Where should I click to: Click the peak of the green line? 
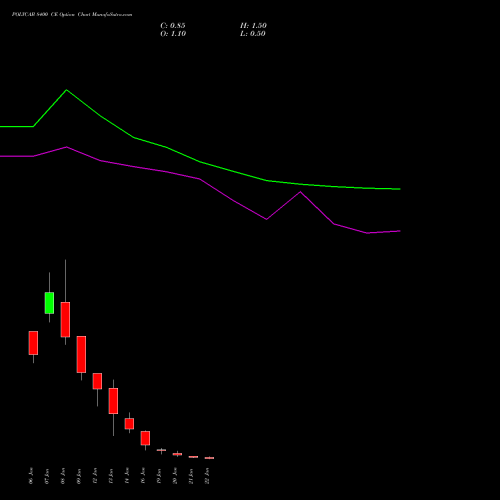(67, 90)
